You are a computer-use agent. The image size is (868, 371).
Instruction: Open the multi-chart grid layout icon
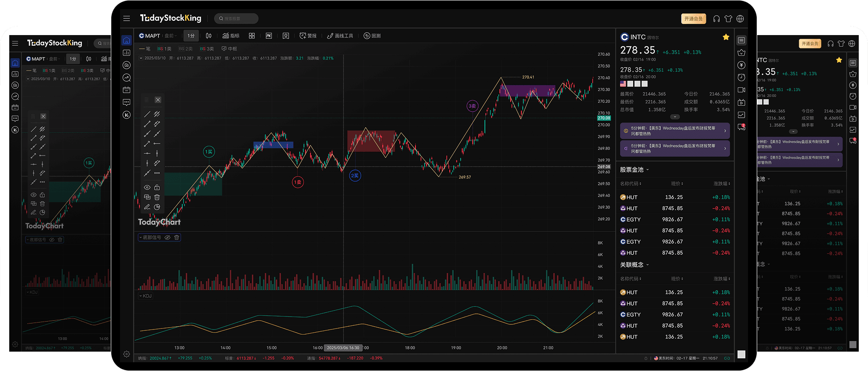pyautogui.click(x=252, y=36)
